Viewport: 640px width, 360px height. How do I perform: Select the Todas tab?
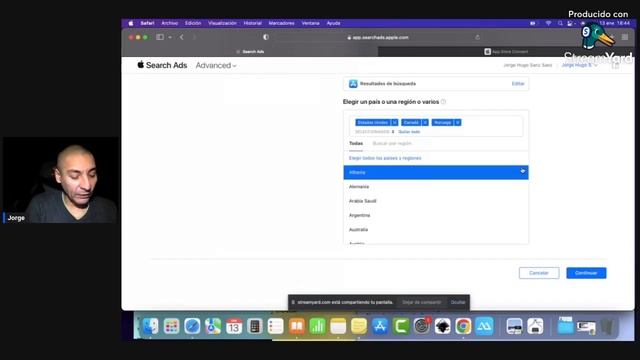[356, 143]
